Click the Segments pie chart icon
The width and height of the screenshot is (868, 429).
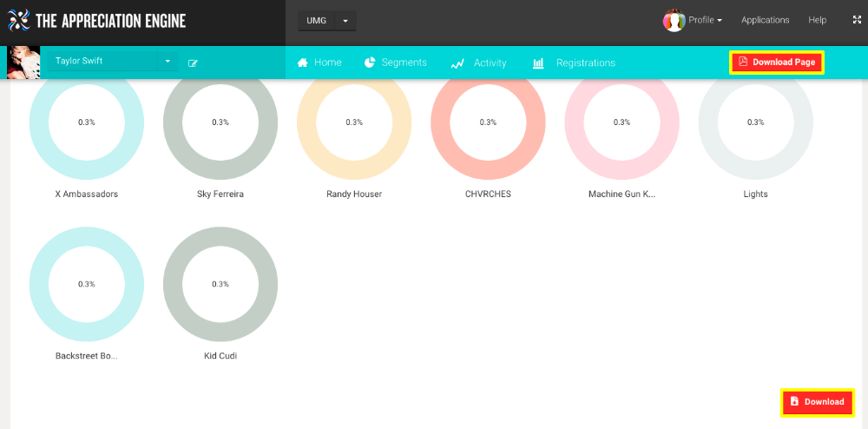click(370, 63)
